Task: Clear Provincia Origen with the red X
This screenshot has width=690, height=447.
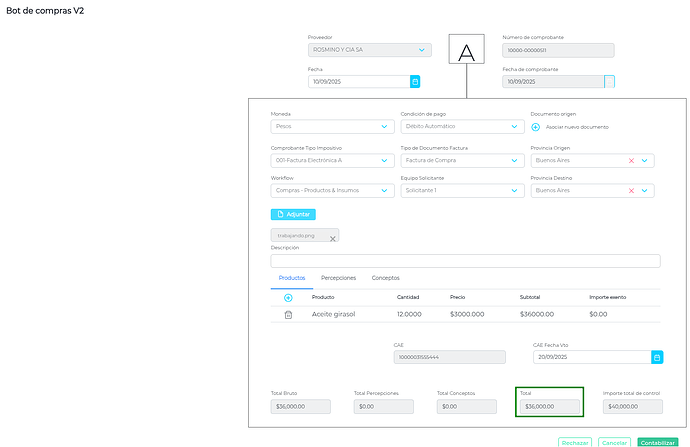Action: click(631, 161)
